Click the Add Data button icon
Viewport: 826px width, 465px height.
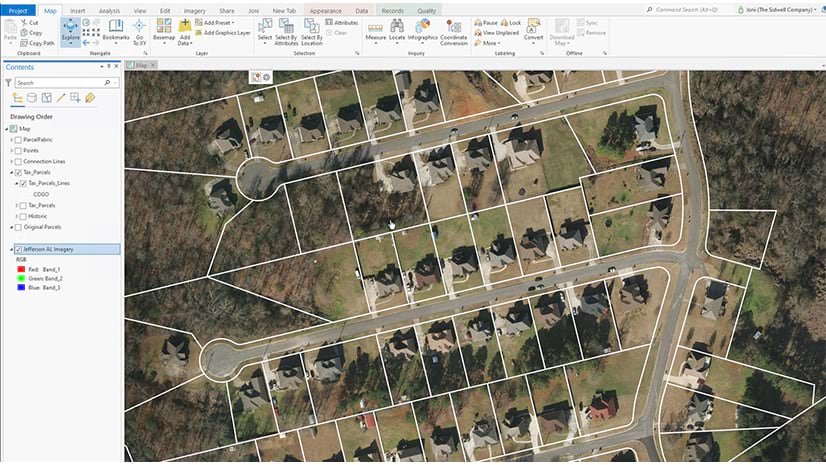(184, 26)
